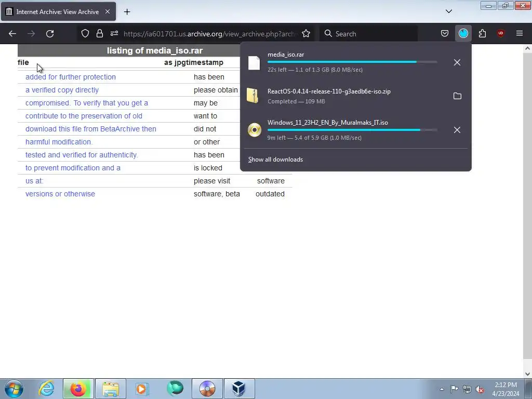
Task: Click the muted volume tray icon
Action: 480,389
